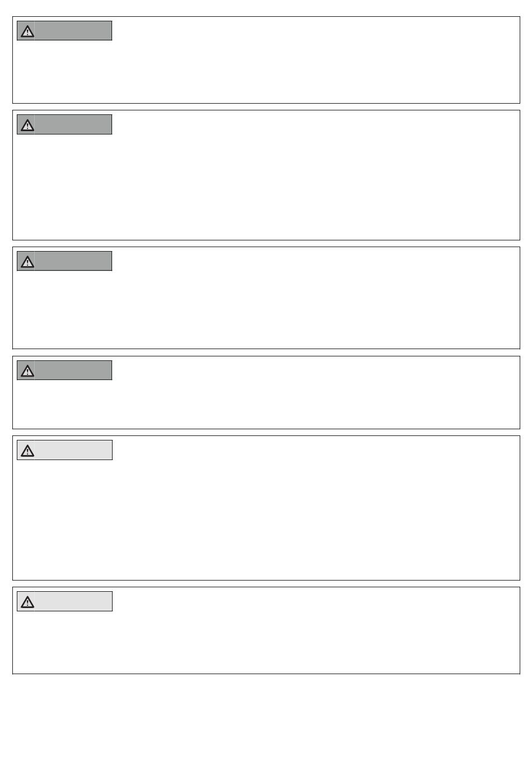Select the dark gray label bar in the fourth box
Viewport: 532px width, 775px height.
pos(64,370)
